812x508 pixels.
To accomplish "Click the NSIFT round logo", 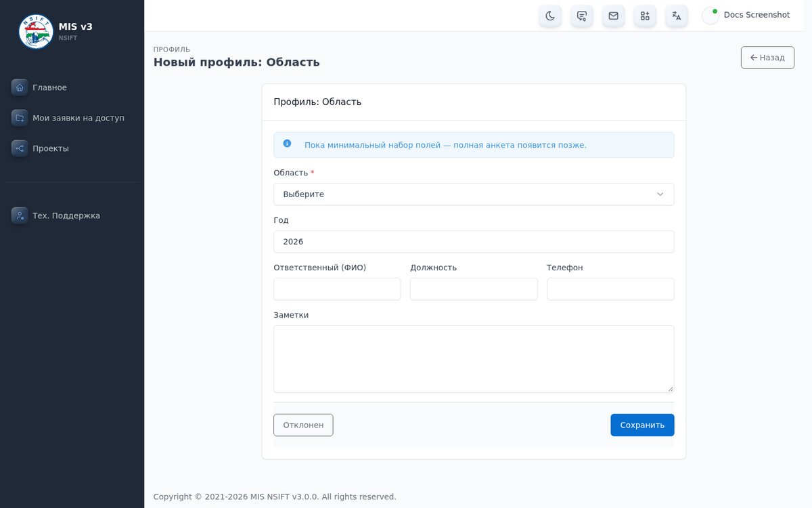I will (36, 31).
